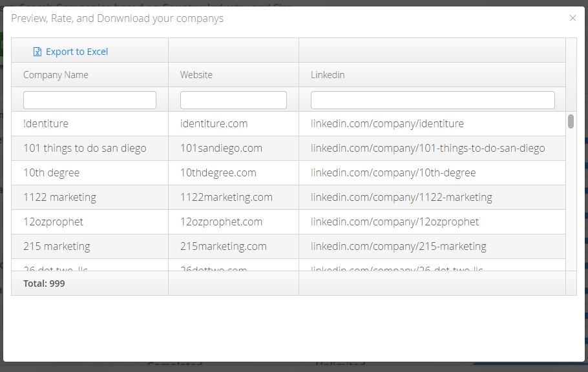Focus the Website filter input box
588x372 pixels.
[x=233, y=100]
